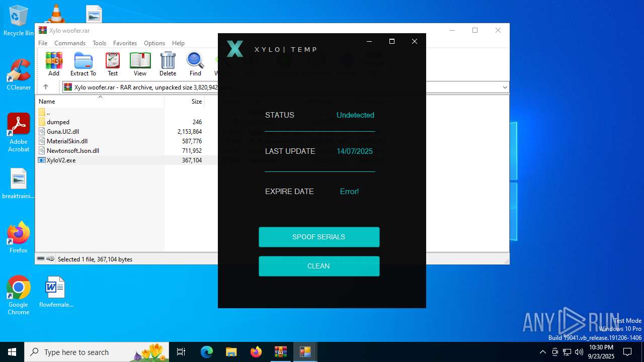Click the Find toolbar icon

pos(195,64)
